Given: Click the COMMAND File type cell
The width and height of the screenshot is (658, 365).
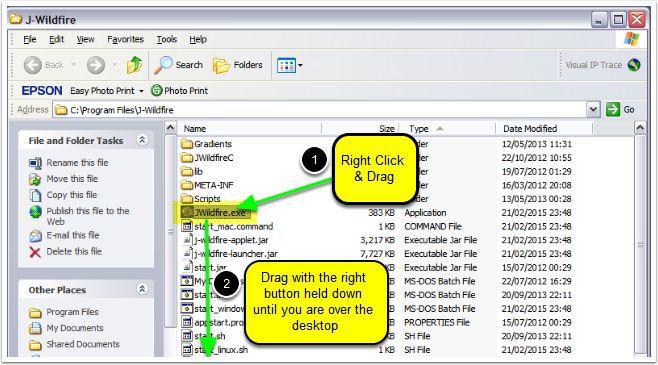Looking at the screenshot, I should pyautogui.click(x=433, y=227).
